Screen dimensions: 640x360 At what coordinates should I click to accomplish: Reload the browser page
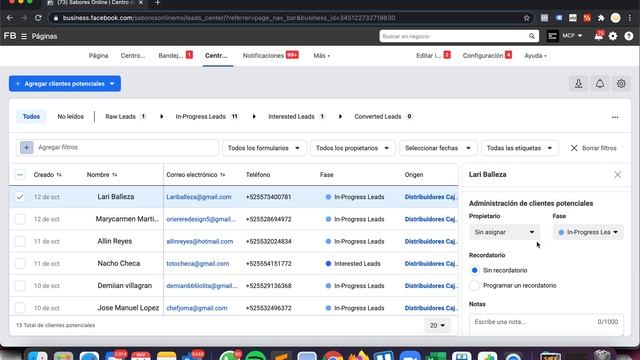tap(38, 18)
